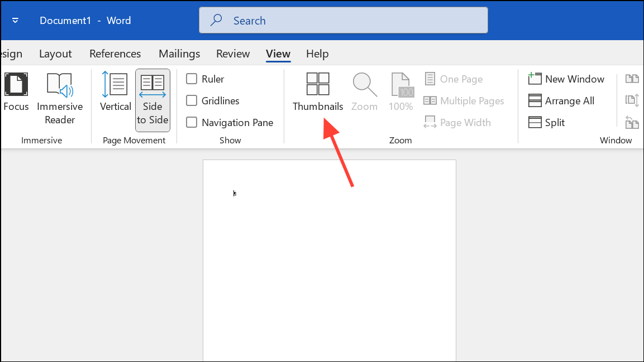This screenshot has height=362, width=644.
Task: Split the document window
Action: pos(547,122)
